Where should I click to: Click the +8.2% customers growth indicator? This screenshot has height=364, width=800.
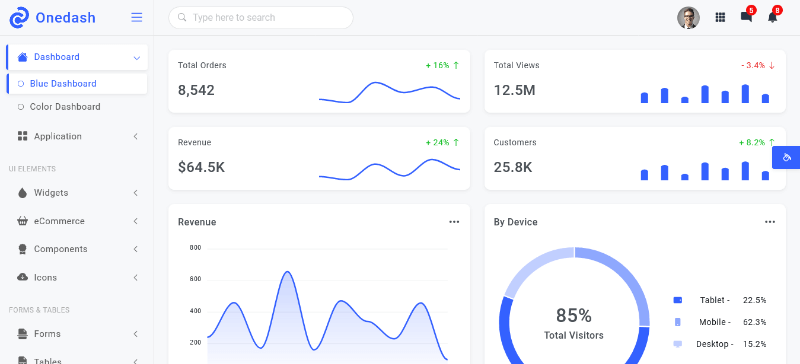(x=757, y=142)
